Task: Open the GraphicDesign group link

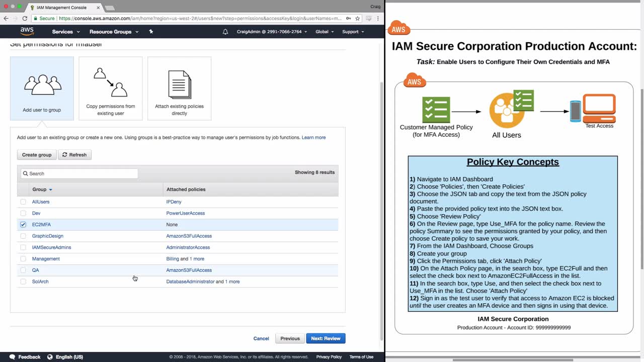Action: pyautogui.click(x=48, y=236)
